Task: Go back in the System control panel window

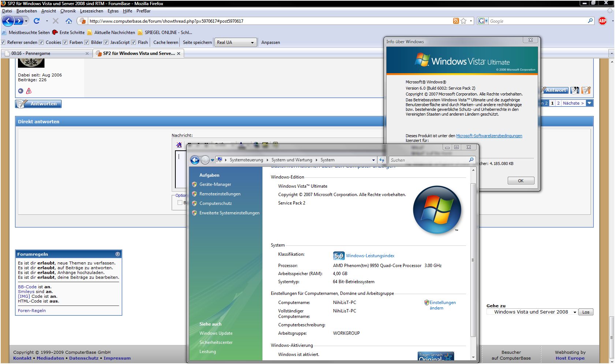Action: click(x=195, y=160)
